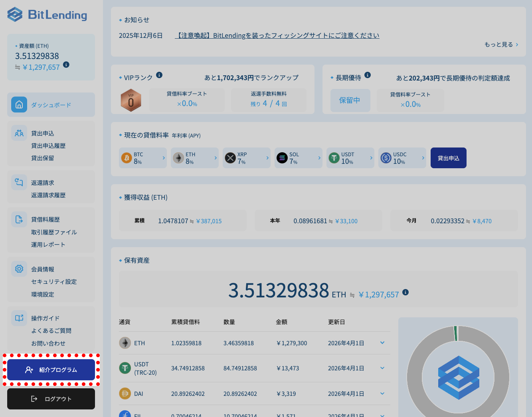Open info icon next to VIPランク
The image size is (532, 417).
[159, 75]
